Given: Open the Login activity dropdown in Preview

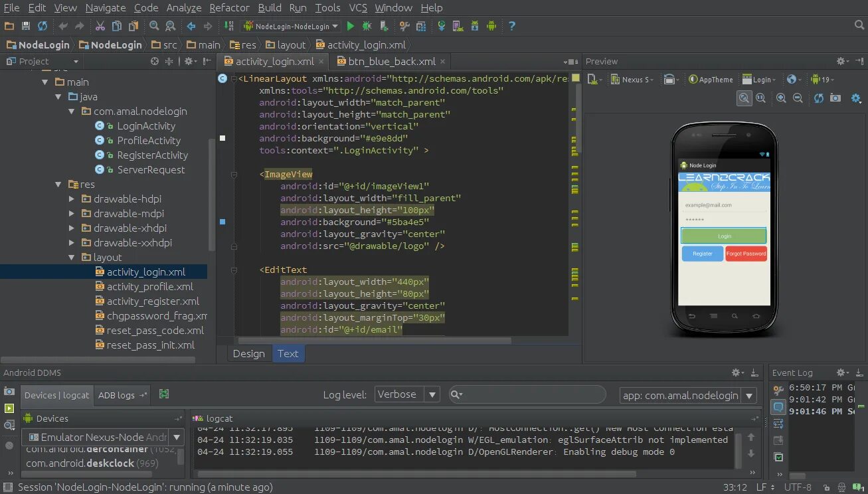Looking at the screenshot, I should click(x=760, y=80).
